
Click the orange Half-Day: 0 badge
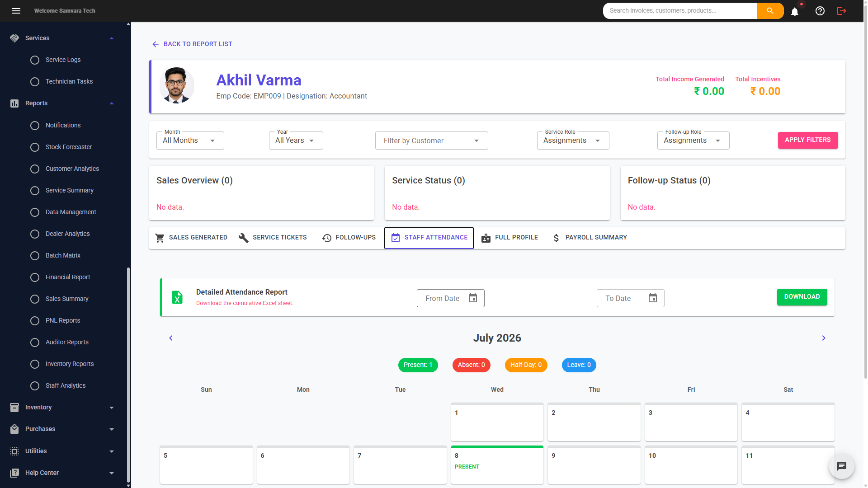[526, 365]
